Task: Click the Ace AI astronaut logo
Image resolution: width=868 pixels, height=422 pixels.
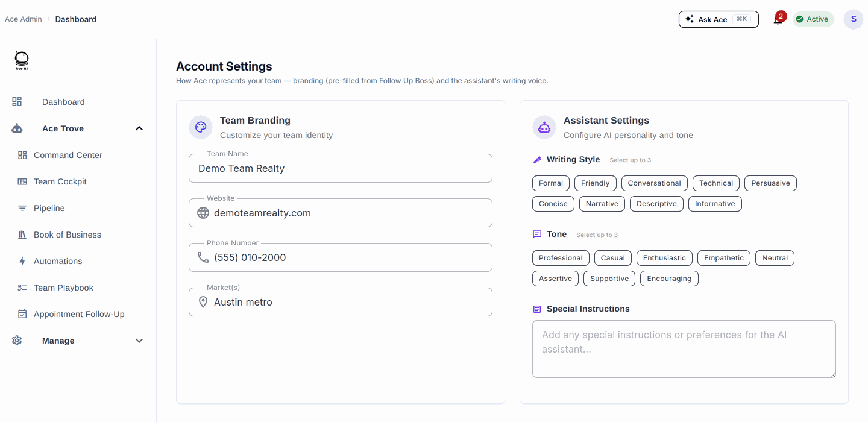Action: pos(22,61)
